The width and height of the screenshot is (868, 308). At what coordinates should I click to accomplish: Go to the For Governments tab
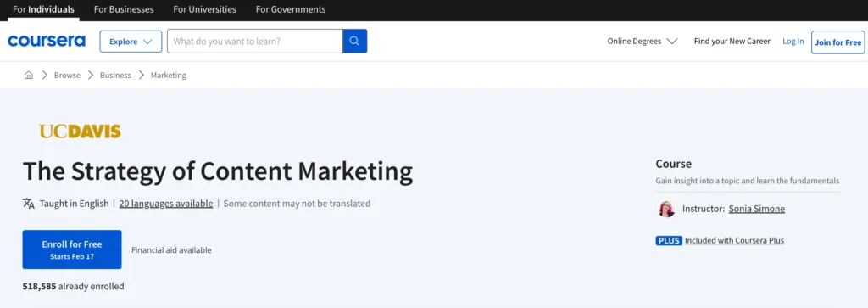291,9
